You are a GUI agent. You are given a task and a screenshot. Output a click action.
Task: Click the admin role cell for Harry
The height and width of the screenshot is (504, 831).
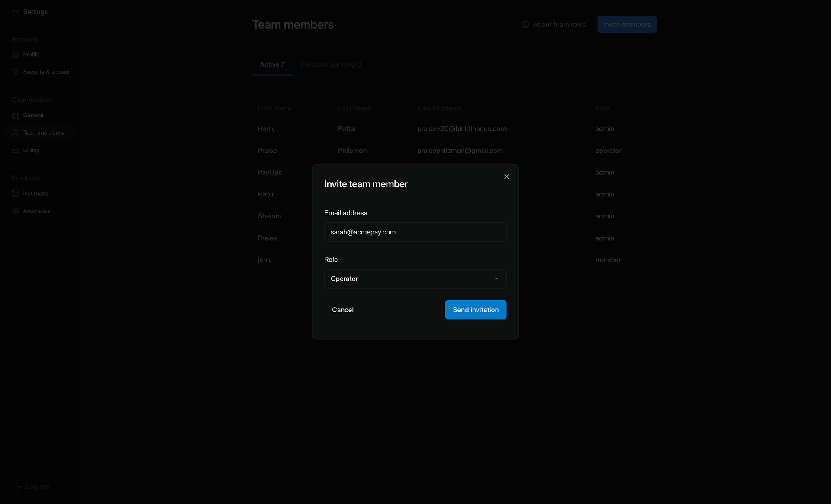point(605,128)
